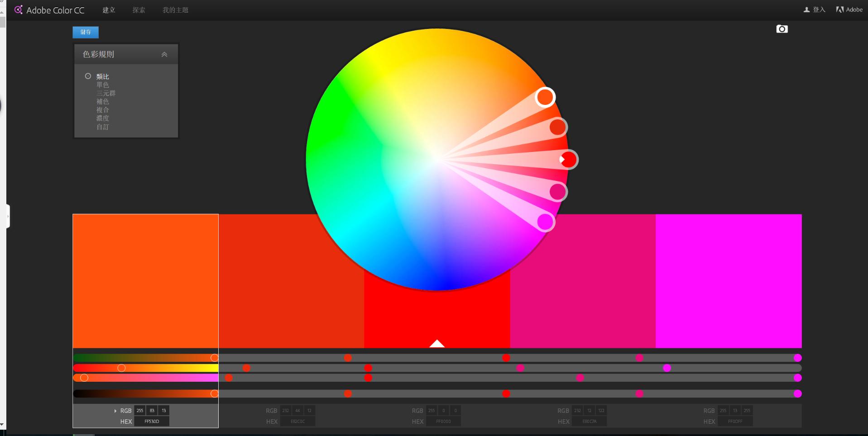Open the 建立 menu

(109, 10)
